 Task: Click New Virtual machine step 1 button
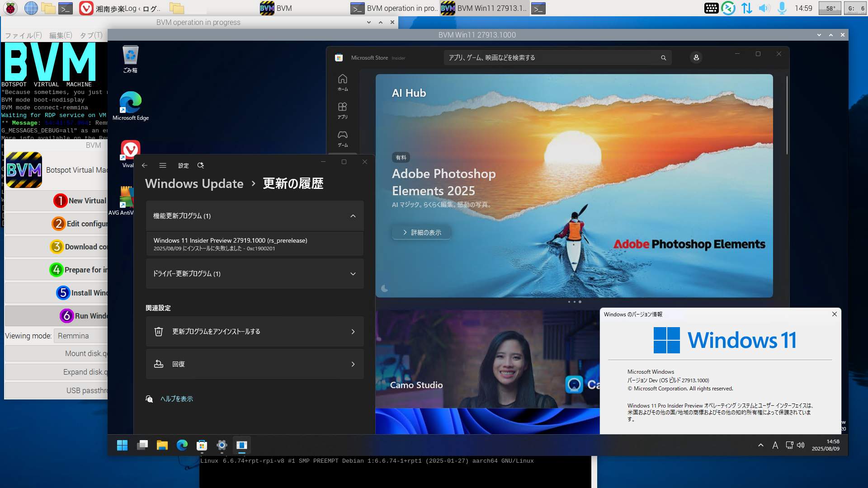point(57,201)
